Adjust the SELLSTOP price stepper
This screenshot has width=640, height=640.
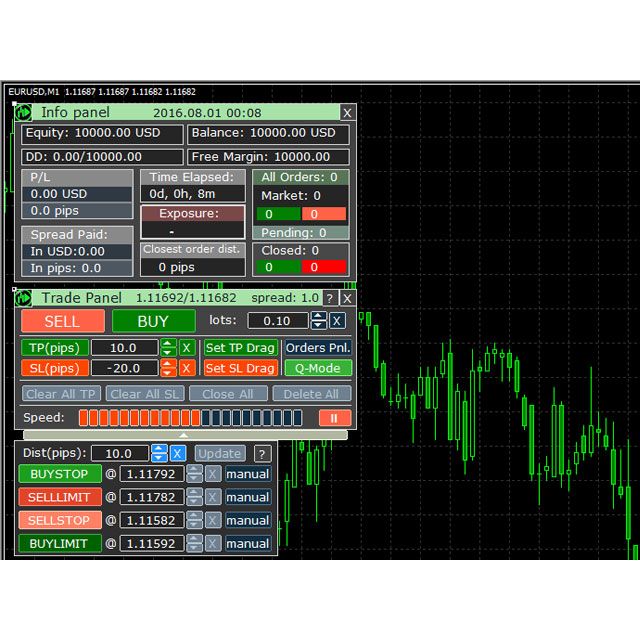coord(194,520)
